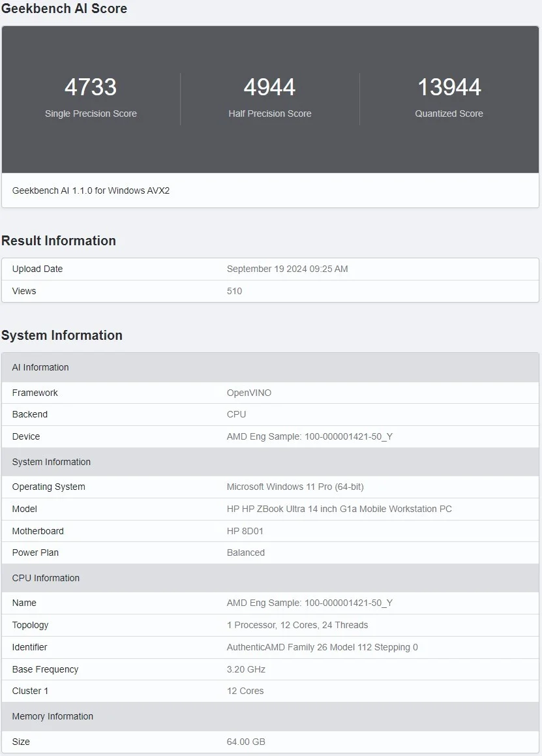The height and width of the screenshot is (756, 542).
Task: Click the Geekbench AI Score heading
Action: [64, 8]
